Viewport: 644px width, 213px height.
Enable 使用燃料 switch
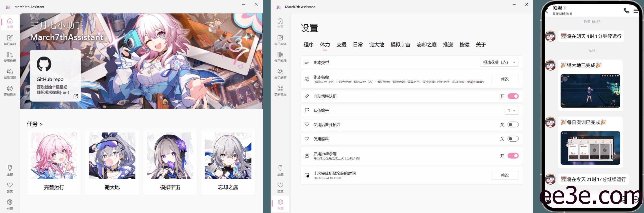point(513,139)
